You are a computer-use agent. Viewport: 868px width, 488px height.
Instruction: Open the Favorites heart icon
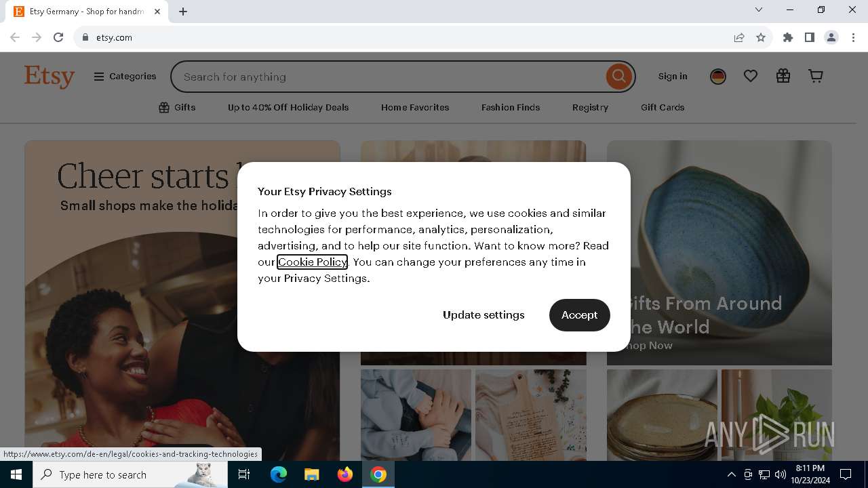750,77
